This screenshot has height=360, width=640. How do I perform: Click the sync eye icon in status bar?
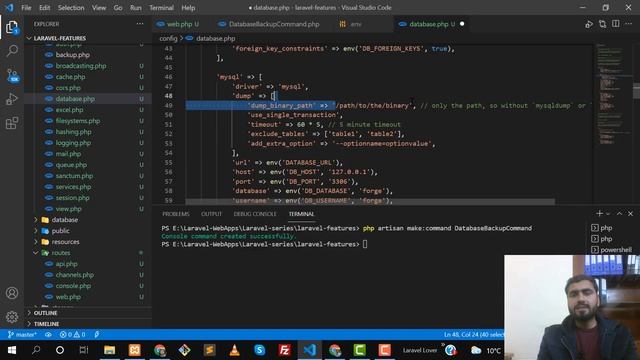pos(48,334)
